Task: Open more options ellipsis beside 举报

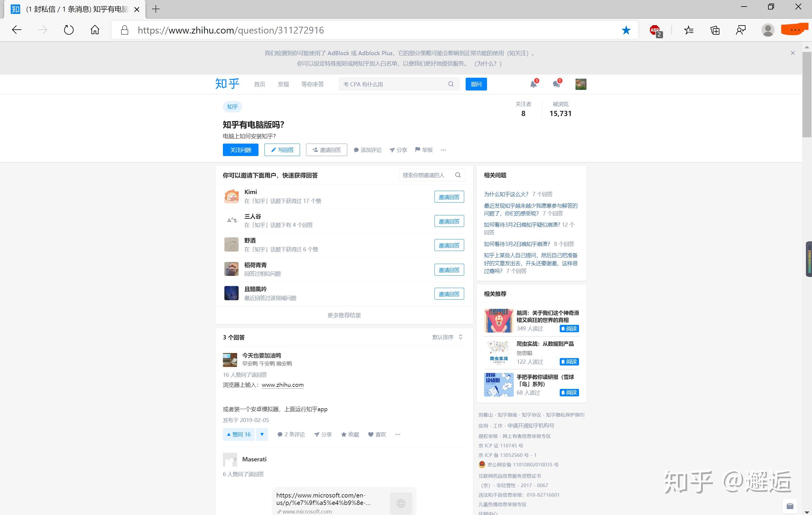Action: tap(443, 150)
